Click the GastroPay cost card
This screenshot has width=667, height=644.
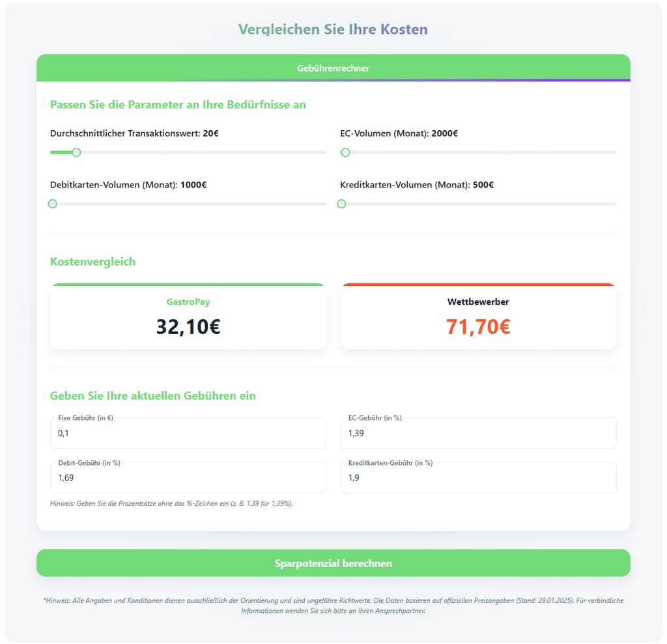[x=188, y=316]
